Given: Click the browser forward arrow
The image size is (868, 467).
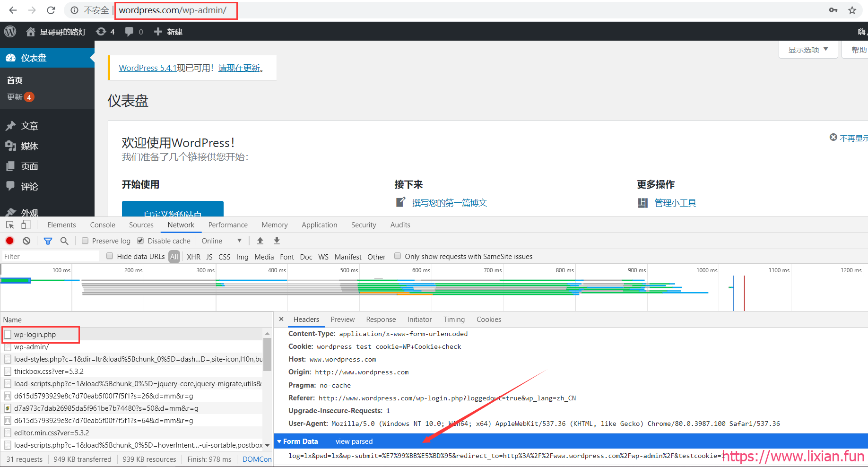Looking at the screenshot, I should click(x=32, y=10).
